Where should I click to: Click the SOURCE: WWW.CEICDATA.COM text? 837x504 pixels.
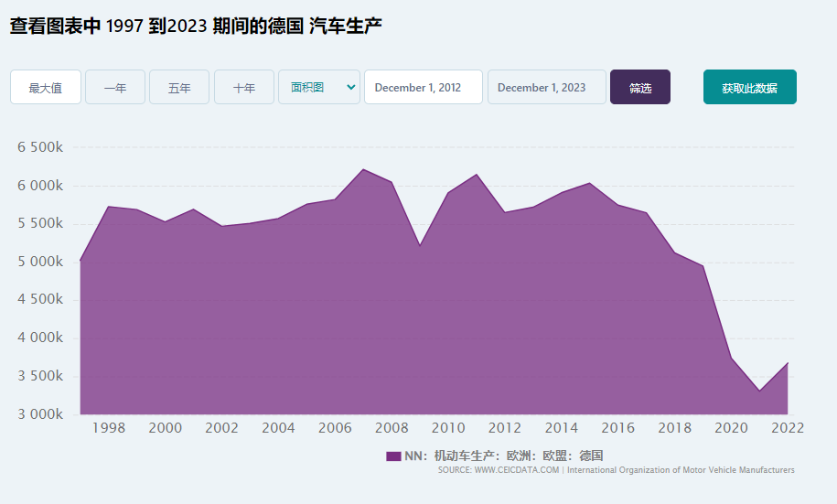[x=499, y=470]
